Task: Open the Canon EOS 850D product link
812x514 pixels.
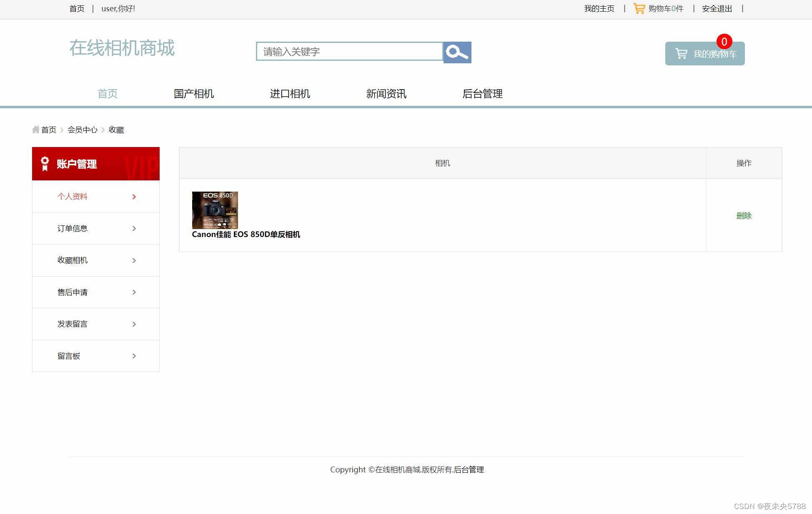Action: click(x=246, y=235)
